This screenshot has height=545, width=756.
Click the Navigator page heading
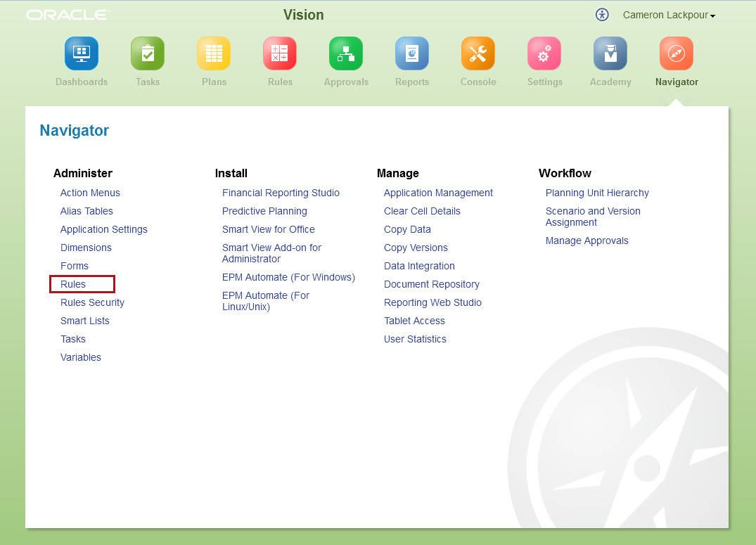(x=75, y=131)
